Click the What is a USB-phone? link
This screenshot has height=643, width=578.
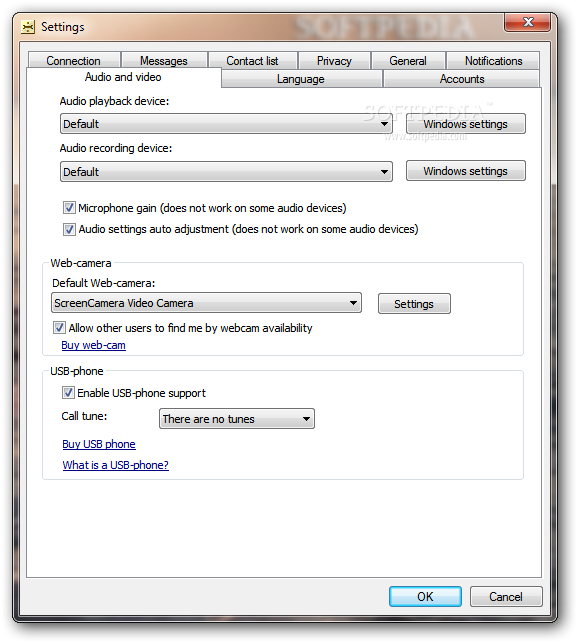click(116, 465)
